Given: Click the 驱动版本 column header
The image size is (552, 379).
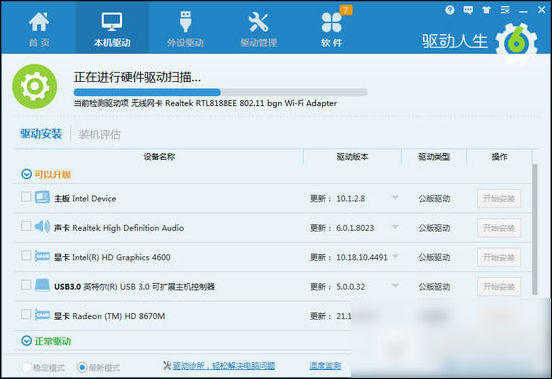Looking at the screenshot, I should [352, 157].
